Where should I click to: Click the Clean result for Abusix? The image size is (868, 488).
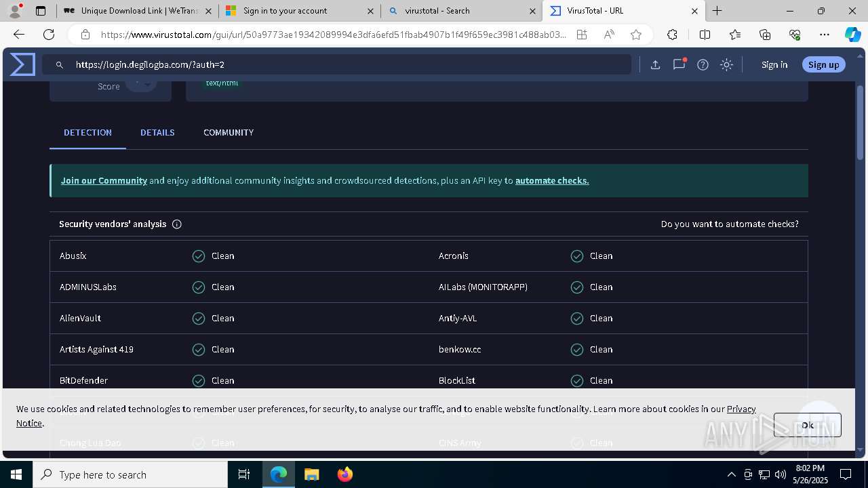(x=214, y=256)
